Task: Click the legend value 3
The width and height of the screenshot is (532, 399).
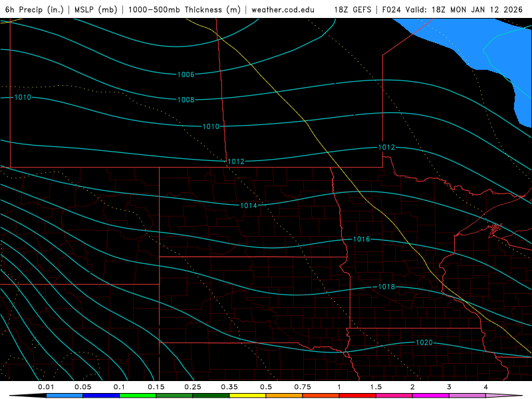Action: pyautogui.click(x=450, y=387)
